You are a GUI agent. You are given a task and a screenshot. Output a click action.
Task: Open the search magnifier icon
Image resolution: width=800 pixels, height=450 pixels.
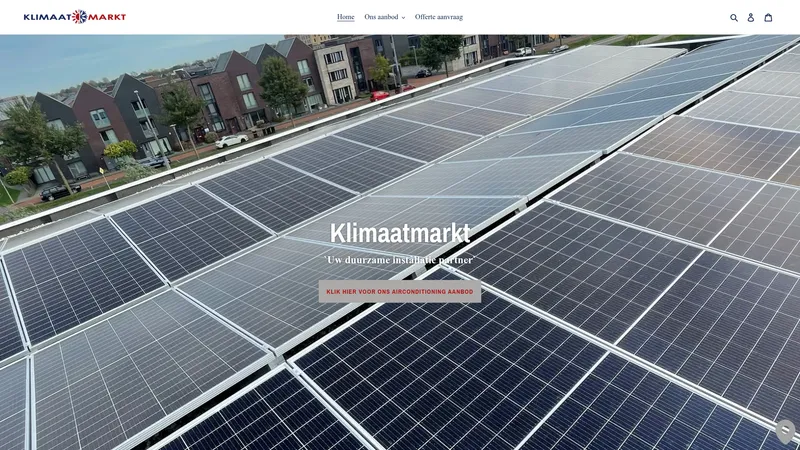click(x=734, y=17)
